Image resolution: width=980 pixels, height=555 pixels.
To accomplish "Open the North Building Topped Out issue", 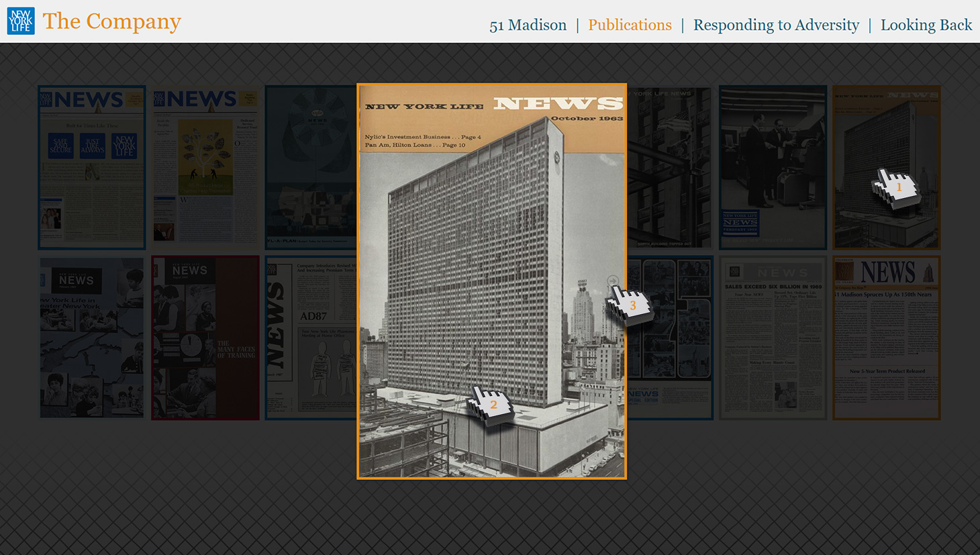I will pyautogui.click(x=669, y=167).
